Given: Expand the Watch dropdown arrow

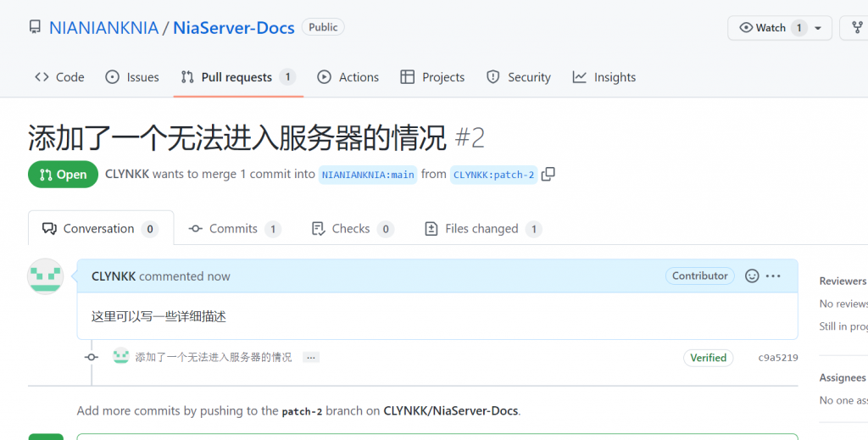Looking at the screenshot, I should [818, 28].
